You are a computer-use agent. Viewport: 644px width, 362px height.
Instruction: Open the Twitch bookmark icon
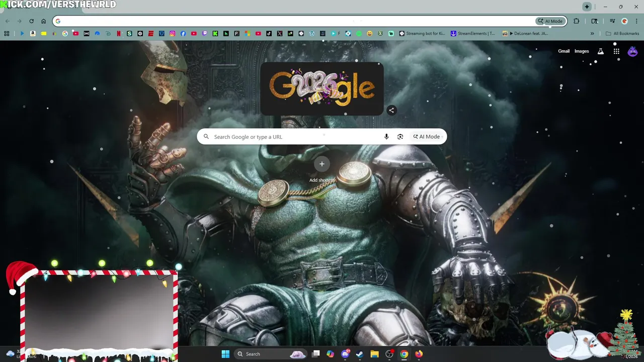[x=205, y=34]
